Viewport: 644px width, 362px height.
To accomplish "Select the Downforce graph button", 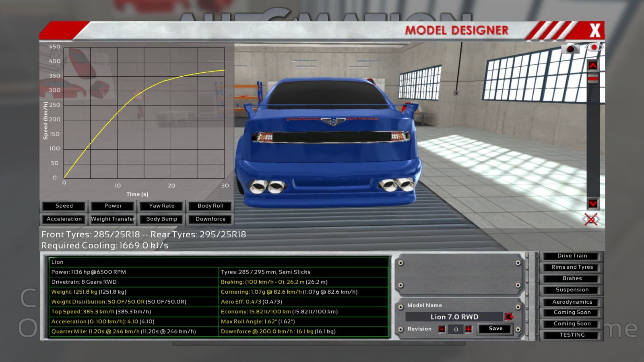I will tap(211, 219).
